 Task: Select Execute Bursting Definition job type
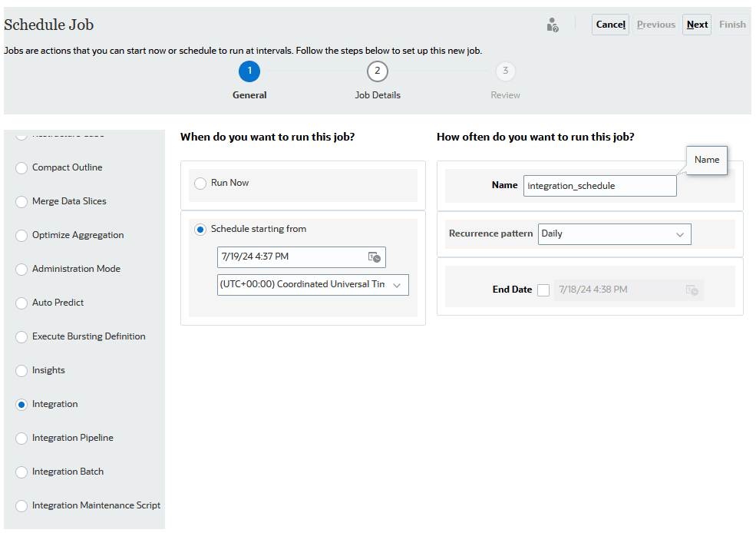(x=21, y=337)
